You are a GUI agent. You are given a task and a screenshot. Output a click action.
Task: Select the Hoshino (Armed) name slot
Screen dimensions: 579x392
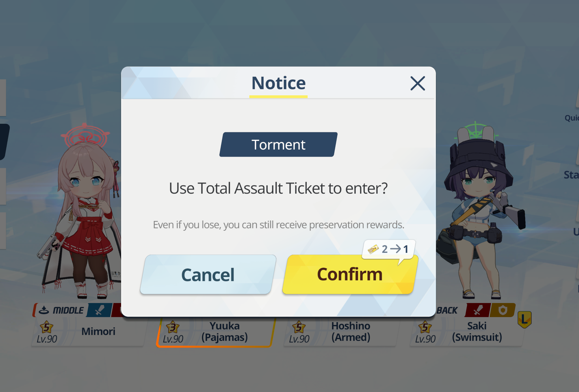pos(340,332)
